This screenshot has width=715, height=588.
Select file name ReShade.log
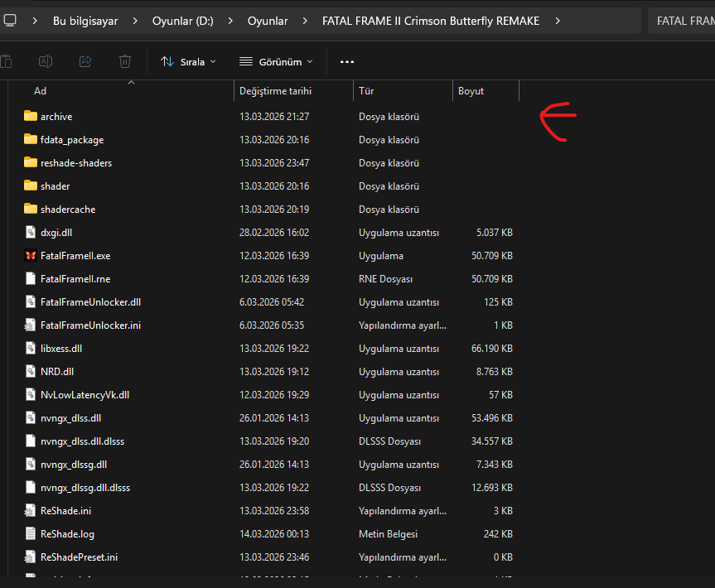67,534
